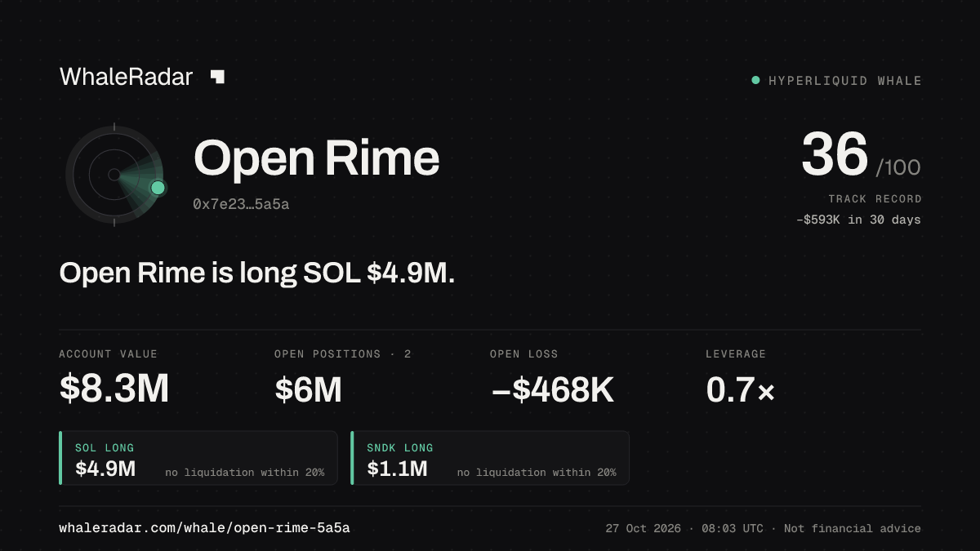Click wallet address 0x7e23…5a5a
Viewport: 980px width, 551px height.
click(x=241, y=204)
